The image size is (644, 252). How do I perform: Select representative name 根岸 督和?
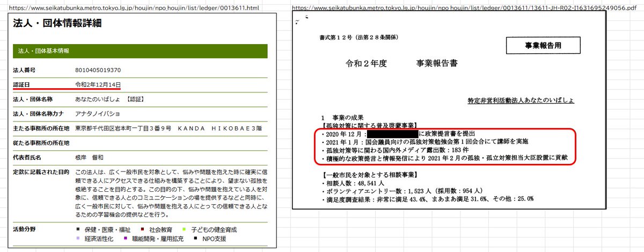pyautogui.click(x=91, y=157)
